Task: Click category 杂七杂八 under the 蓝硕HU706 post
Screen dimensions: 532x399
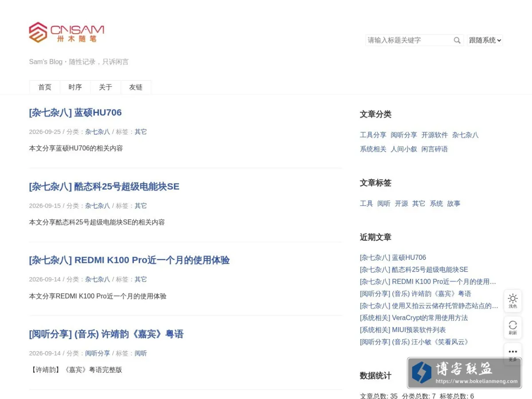Action: coord(98,132)
